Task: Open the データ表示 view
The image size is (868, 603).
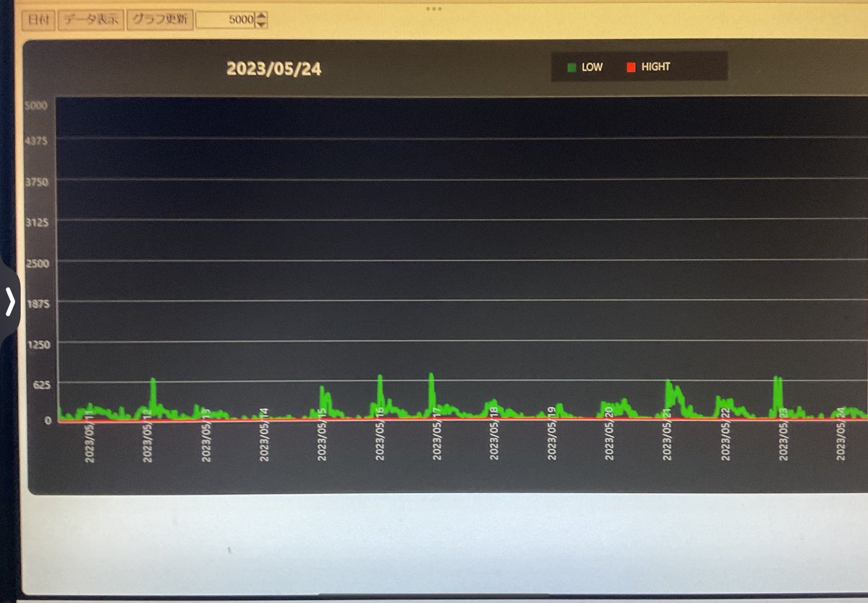Action: pyautogui.click(x=90, y=20)
